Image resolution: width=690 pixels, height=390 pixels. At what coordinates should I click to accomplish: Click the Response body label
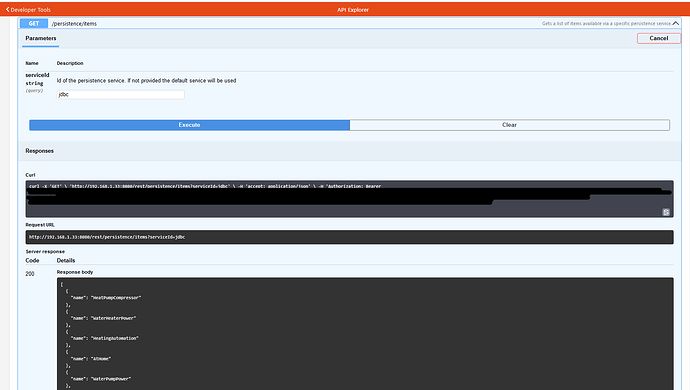75,272
